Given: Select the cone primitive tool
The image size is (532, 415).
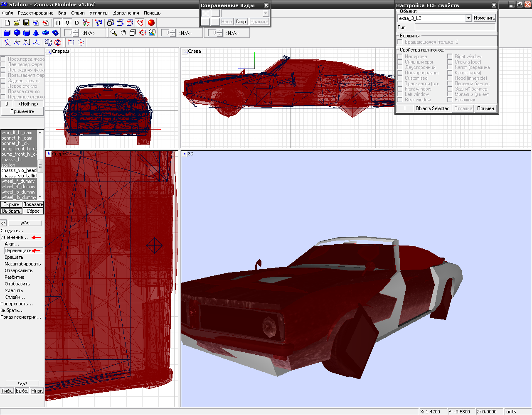Looking at the screenshot, I should 36,33.
